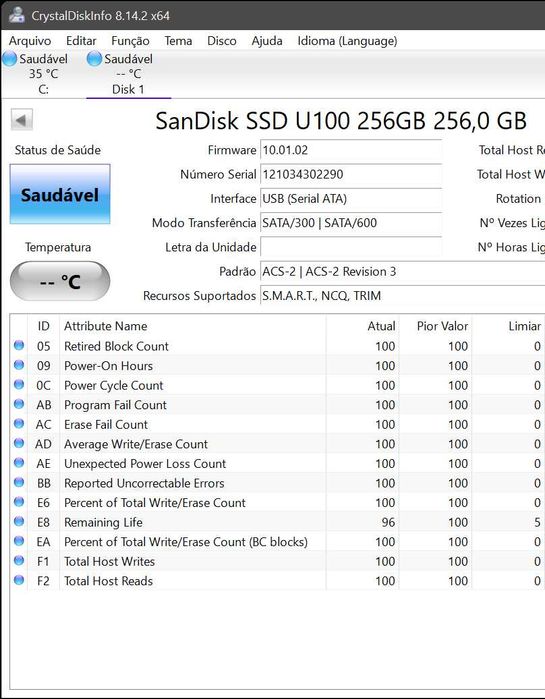Select the Total Host Writes attribute name
The width and height of the screenshot is (545, 699).
coord(109,562)
